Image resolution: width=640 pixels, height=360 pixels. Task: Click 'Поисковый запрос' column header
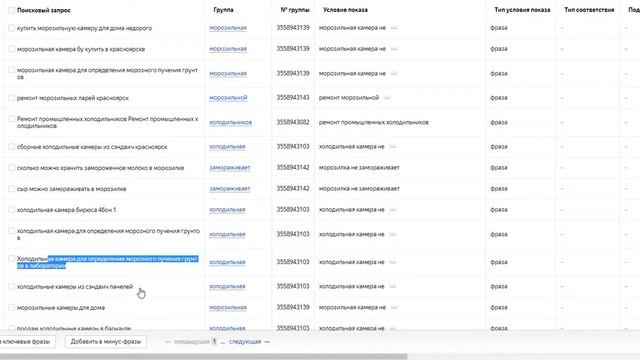[44, 10]
